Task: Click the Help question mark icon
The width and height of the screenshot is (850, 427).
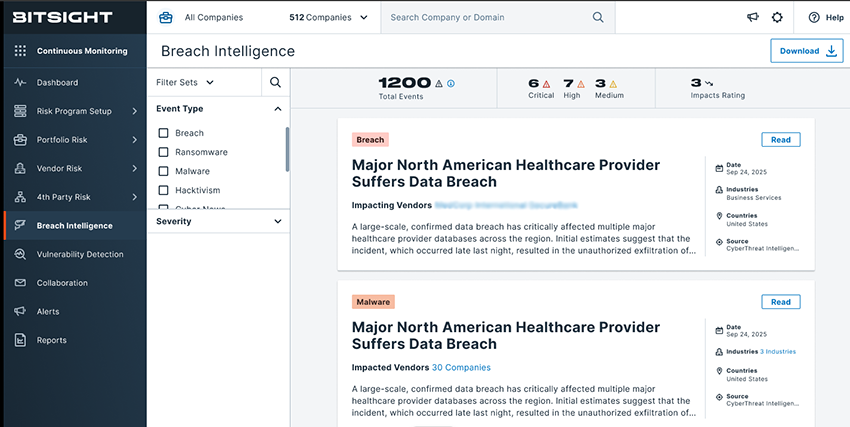Action: (814, 17)
